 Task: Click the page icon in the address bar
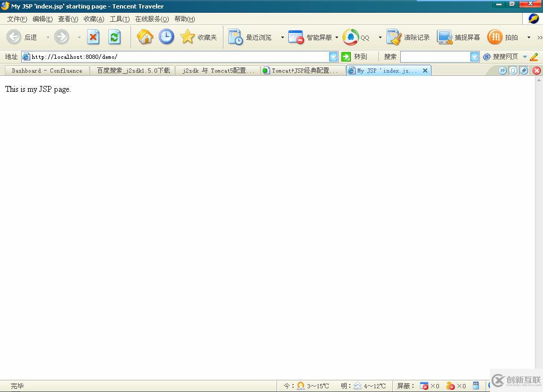(x=26, y=57)
